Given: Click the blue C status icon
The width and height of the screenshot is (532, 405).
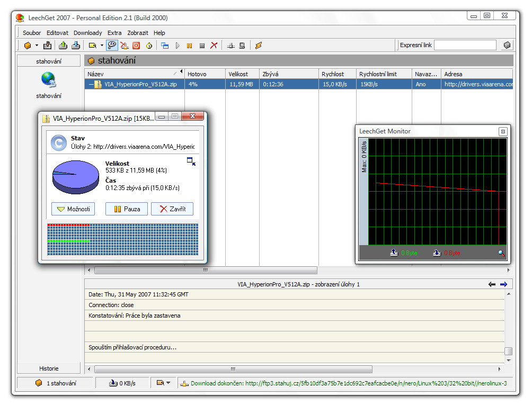Looking at the screenshot, I should pyautogui.click(x=59, y=143).
